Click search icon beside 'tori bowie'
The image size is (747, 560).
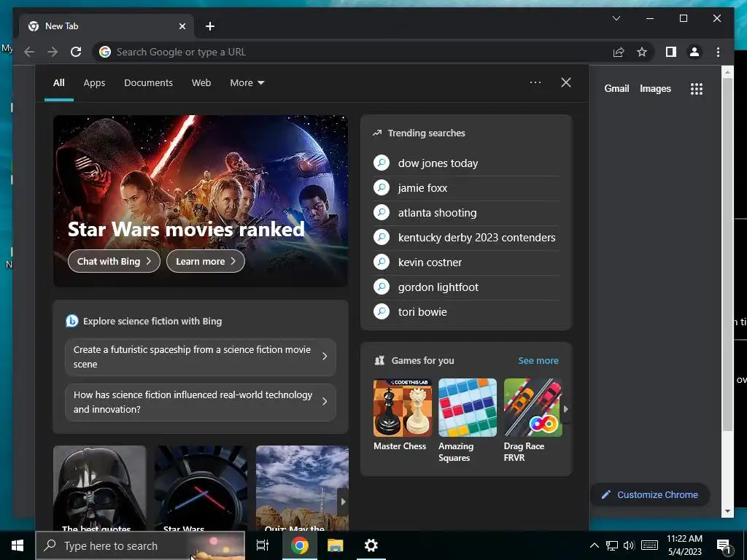[382, 311]
